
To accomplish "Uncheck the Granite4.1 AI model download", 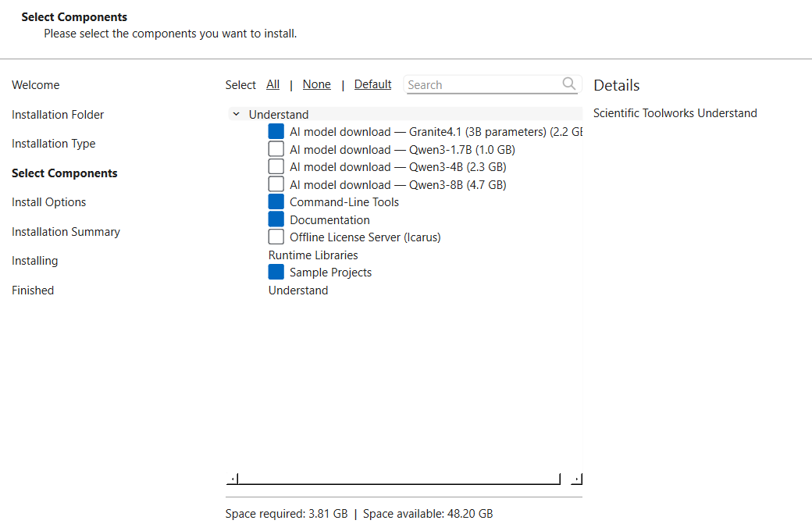I will (276, 132).
